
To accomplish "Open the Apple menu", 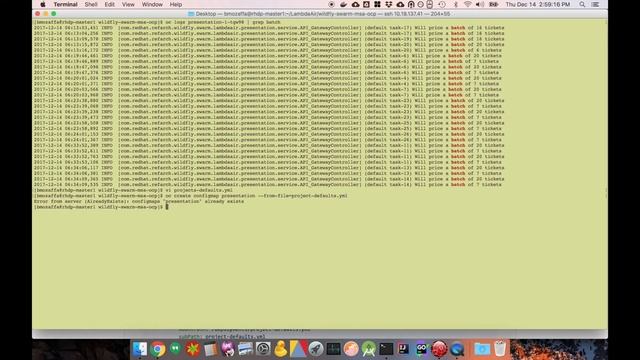I will pyautogui.click(x=43, y=4).
